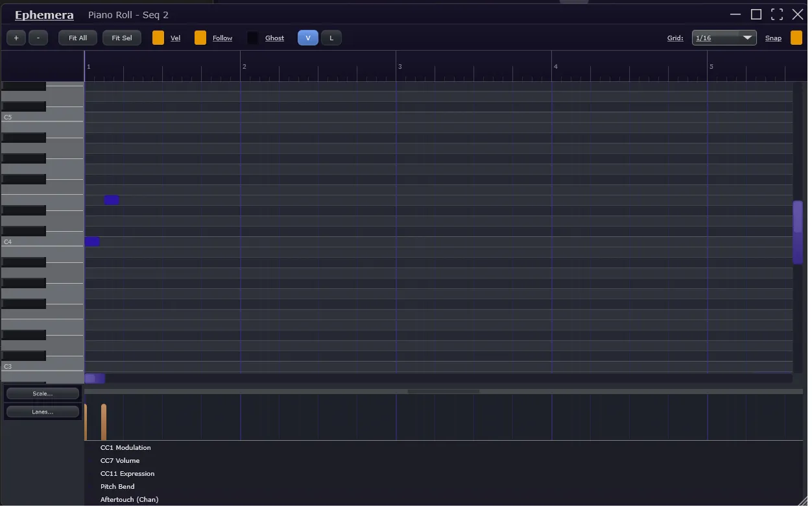812x507 pixels.
Task: Enable the Ghost notes toggle
Action: pyautogui.click(x=253, y=38)
